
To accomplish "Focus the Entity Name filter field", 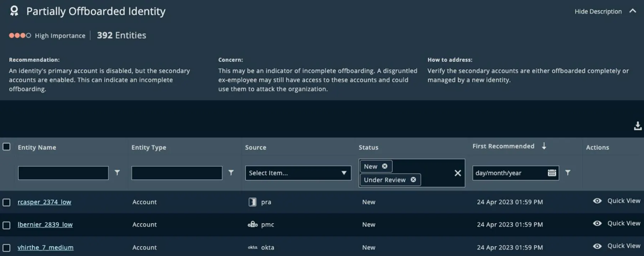I will pyautogui.click(x=63, y=173).
